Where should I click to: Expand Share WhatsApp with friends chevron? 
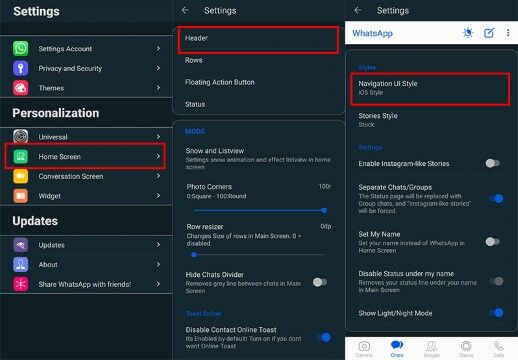point(158,284)
